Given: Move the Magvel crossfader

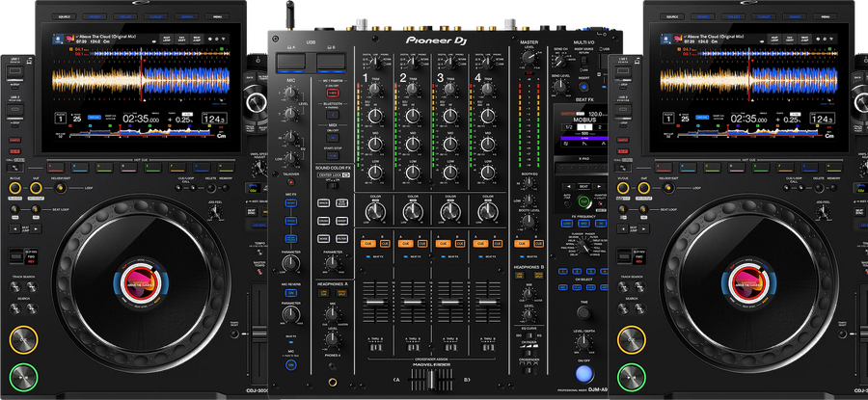Looking at the screenshot, I should click(432, 380).
